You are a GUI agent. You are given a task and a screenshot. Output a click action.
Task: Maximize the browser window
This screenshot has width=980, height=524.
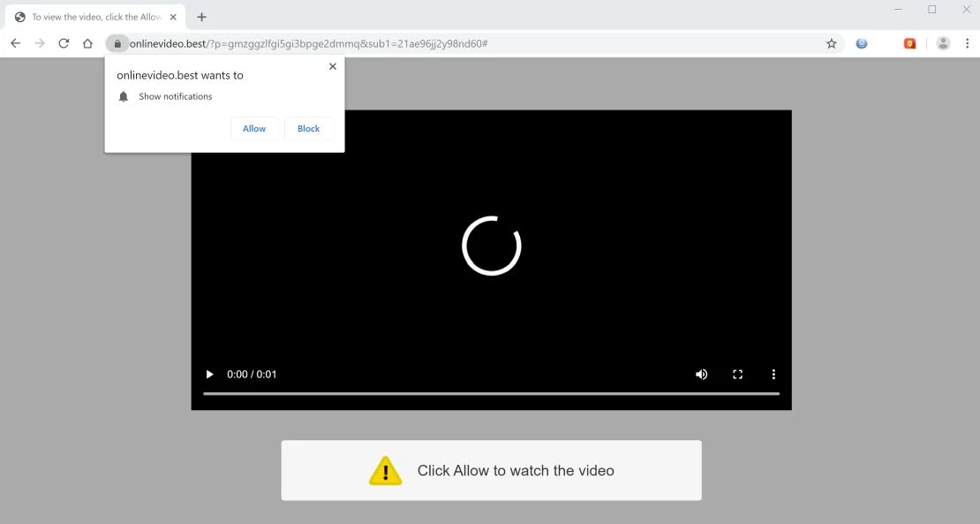click(931, 10)
